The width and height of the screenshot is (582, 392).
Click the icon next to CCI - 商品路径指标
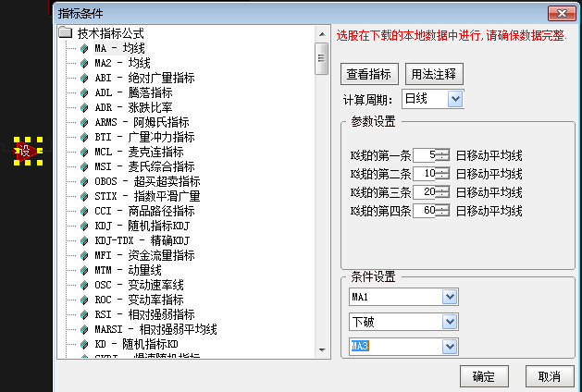85,211
